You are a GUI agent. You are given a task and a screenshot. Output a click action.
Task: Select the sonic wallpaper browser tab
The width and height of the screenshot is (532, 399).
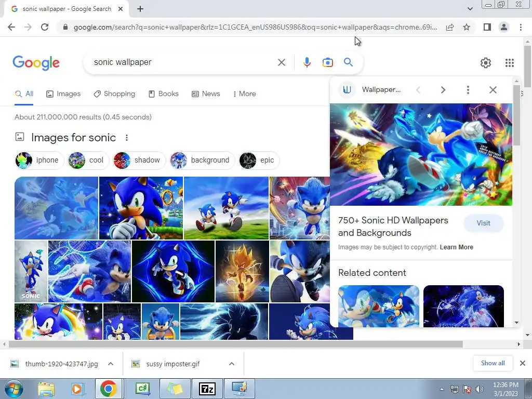tap(66, 9)
